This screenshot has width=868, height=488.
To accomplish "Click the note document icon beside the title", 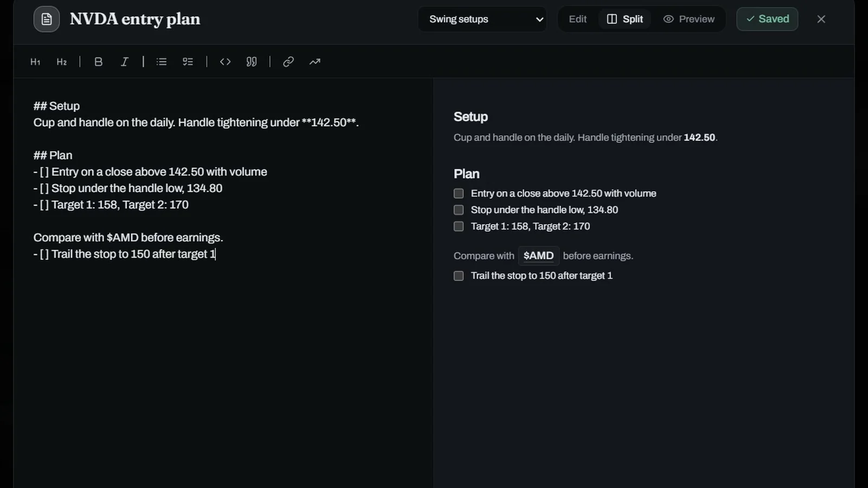I will click(47, 19).
